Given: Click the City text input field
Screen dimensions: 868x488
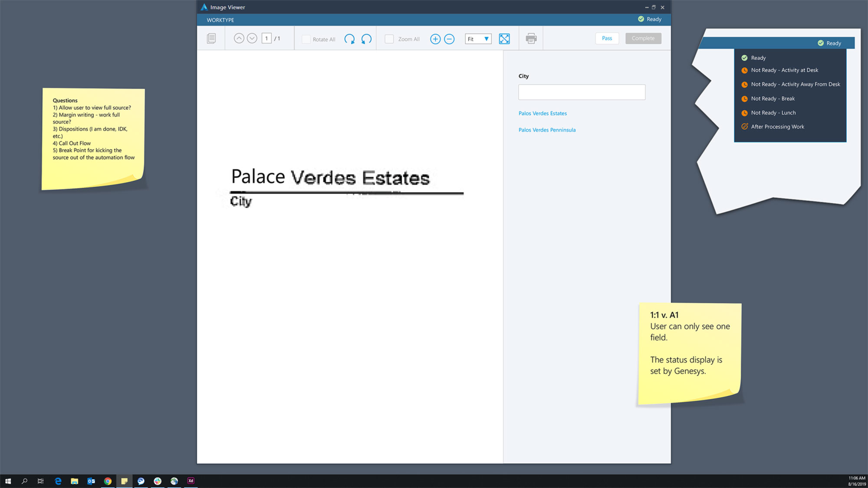Looking at the screenshot, I should point(582,92).
